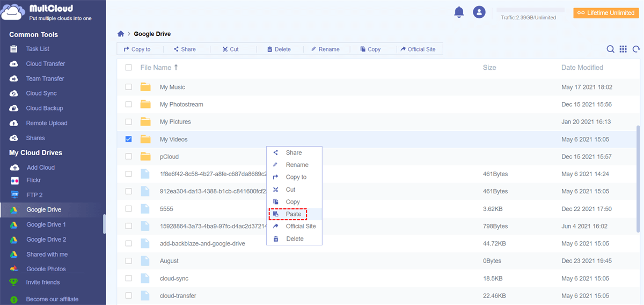Image resolution: width=644 pixels, height=305 pixels.
Task: Select Flickr cloud drive
Action: coord(33,180)
